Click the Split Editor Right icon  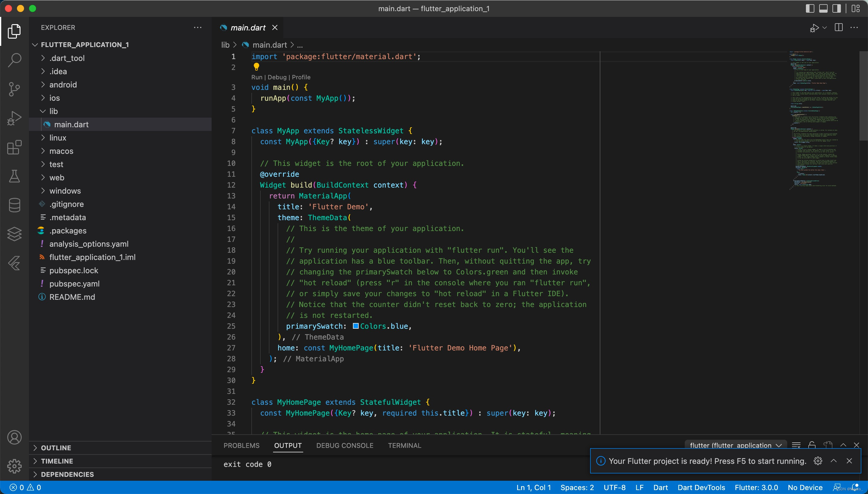(838, 27)
